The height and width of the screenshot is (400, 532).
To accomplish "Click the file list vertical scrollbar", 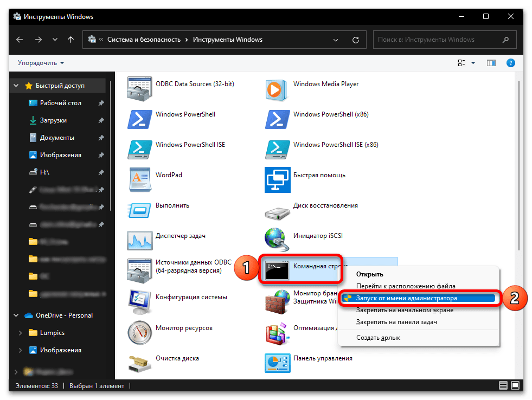I will (x=518, y=165).
